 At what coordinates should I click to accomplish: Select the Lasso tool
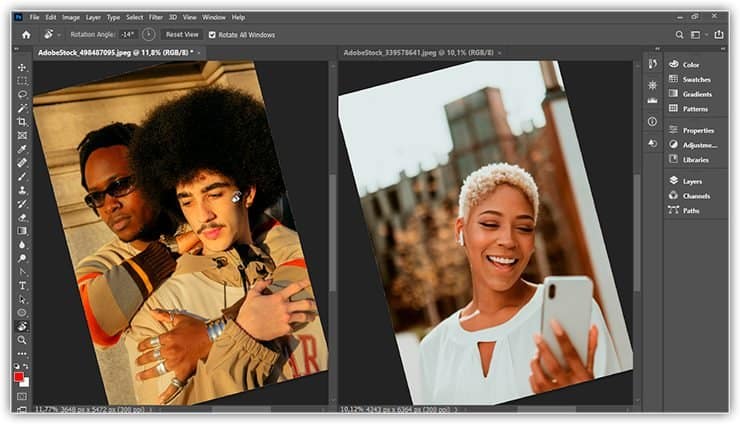tap(22, 94)
